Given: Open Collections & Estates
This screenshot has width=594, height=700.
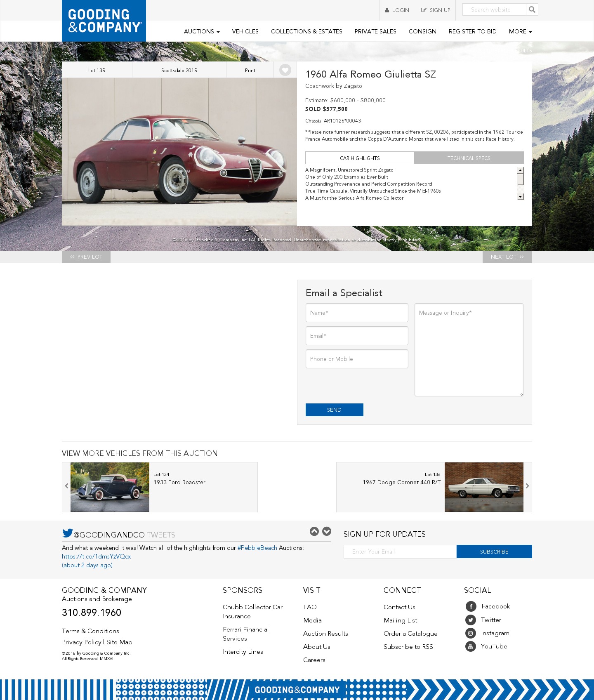Looking at the screenshot, I should (306, 31).
